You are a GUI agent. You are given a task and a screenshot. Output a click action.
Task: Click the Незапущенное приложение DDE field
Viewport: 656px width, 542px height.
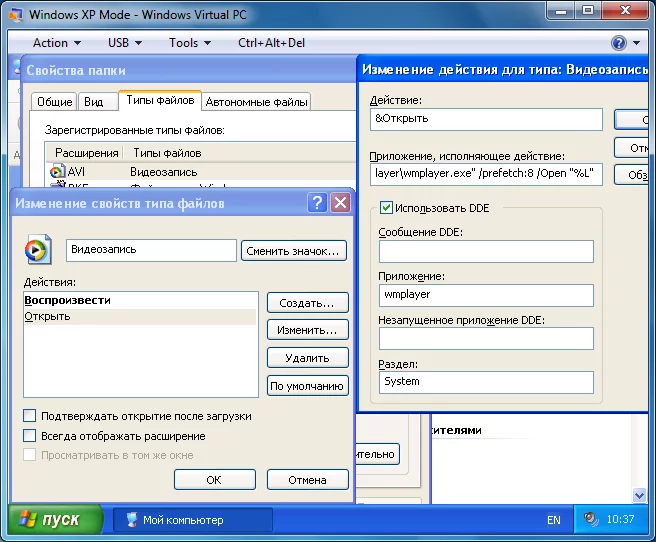click(486, 339)
